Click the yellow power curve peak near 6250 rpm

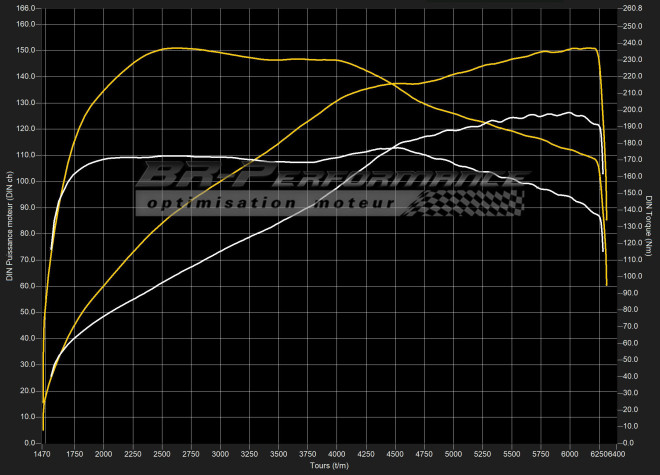pyautogui.click(x=585, y=47)
